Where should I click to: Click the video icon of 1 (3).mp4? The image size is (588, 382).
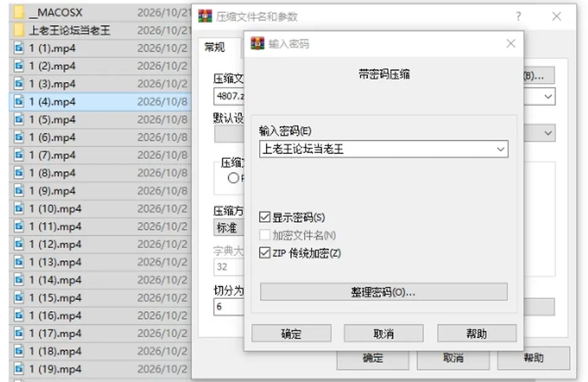click(19, 83)
